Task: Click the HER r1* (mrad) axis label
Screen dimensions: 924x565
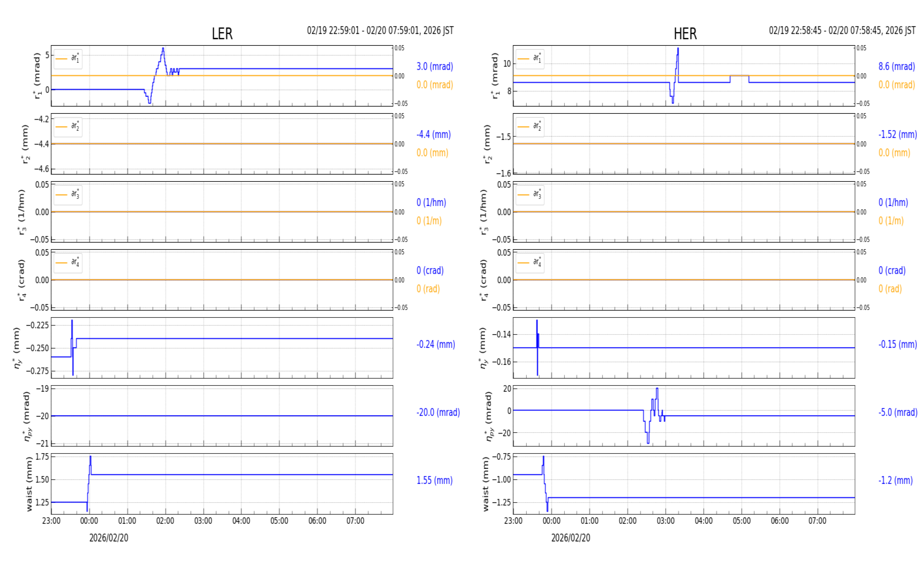Action: [497, 76]
